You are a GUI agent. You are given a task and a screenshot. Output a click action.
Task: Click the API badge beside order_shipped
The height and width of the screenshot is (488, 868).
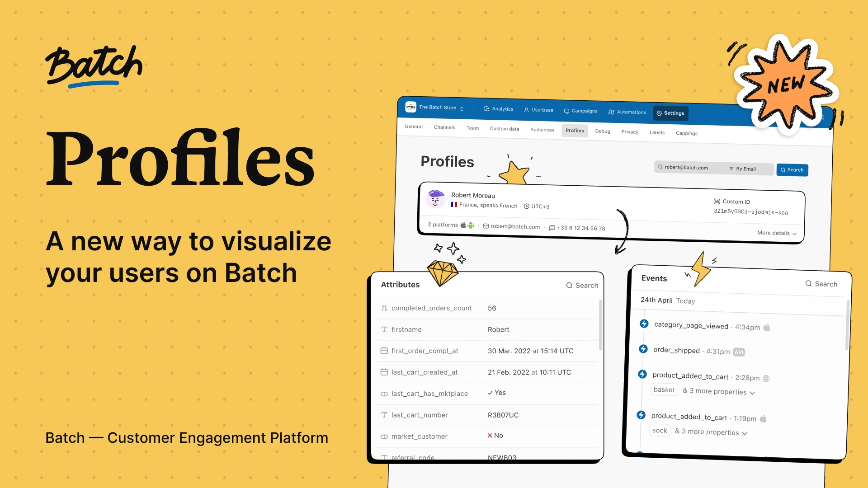tap(739, 352)
